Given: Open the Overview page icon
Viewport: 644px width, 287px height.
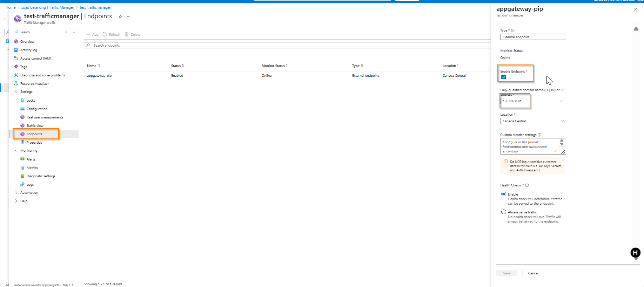Looking at the screenshot, I should click(x=16, y=41).
